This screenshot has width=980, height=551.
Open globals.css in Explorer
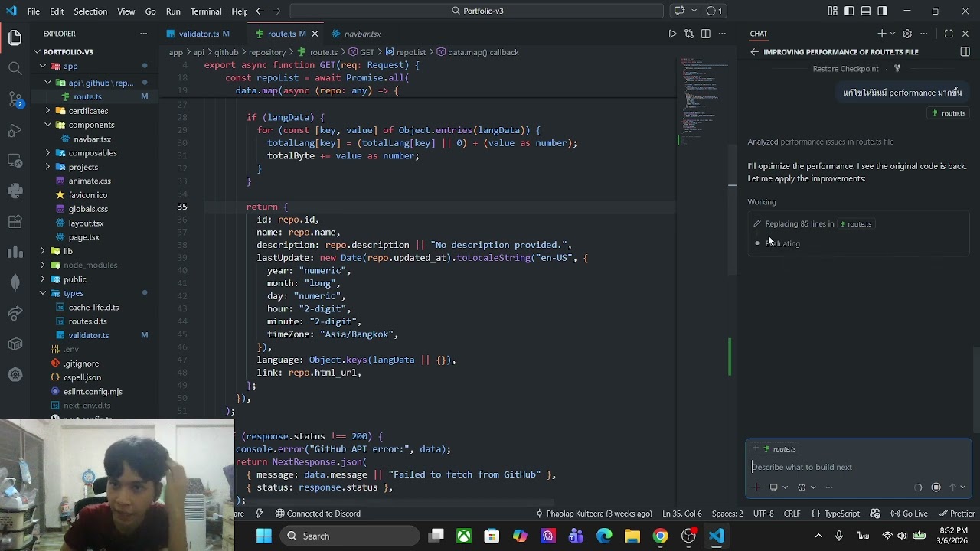[88, 209]
